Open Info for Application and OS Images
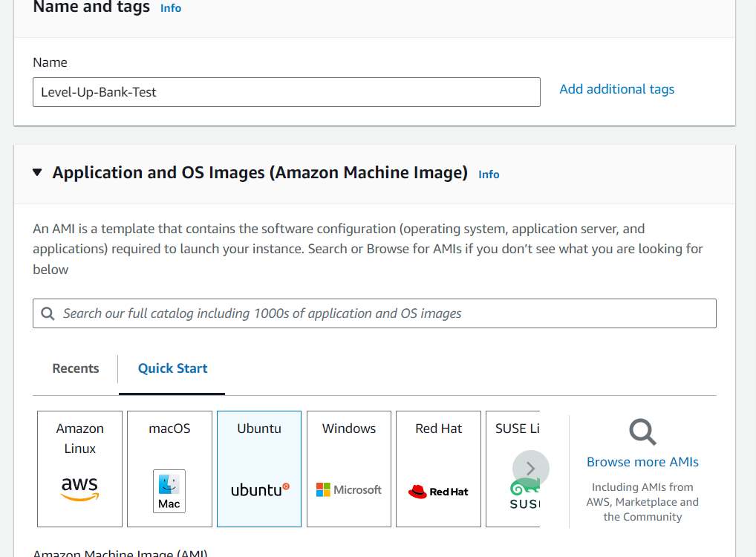This screenshot has height=557, width=756. [488, 174]
